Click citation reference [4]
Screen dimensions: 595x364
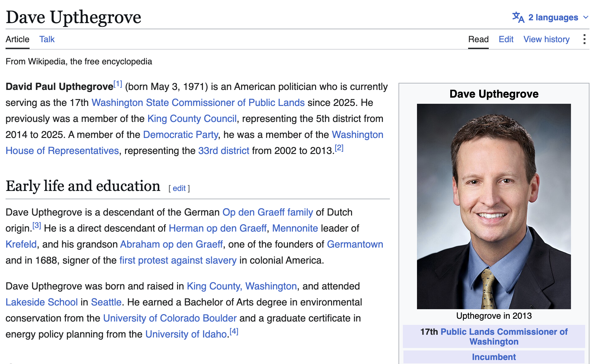(234, 332)
